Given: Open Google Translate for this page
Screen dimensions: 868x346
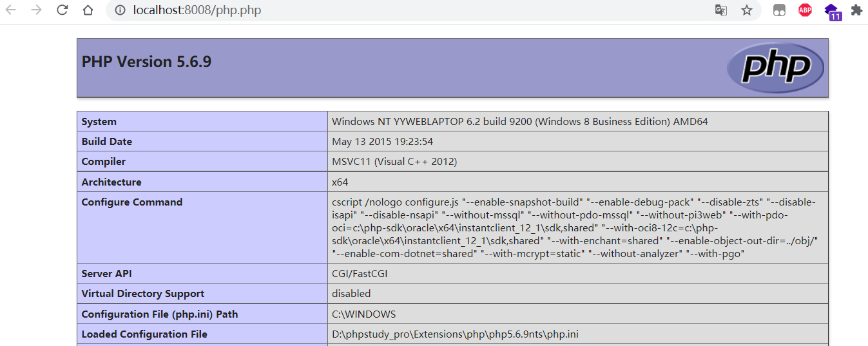Looking at the screenshot, I should (721, 10).
